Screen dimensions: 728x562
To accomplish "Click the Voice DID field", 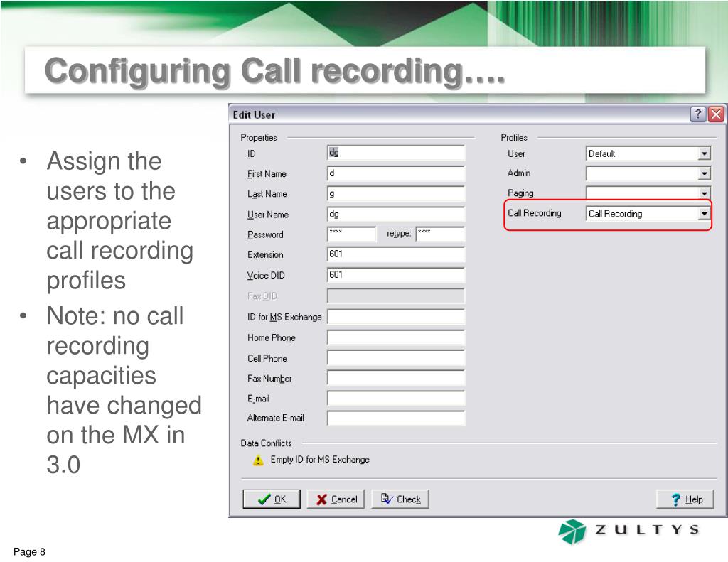I will pyautogui.click(x=396, y=275).
